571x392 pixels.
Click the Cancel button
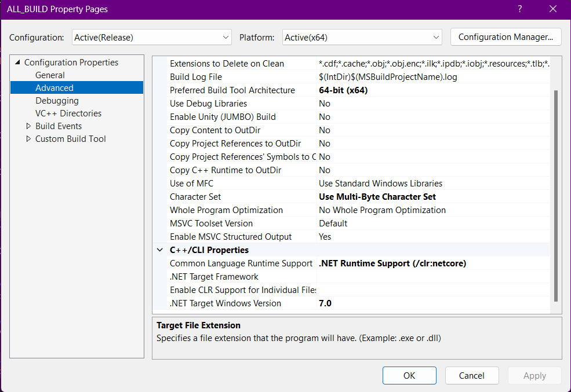click(472, 375)
